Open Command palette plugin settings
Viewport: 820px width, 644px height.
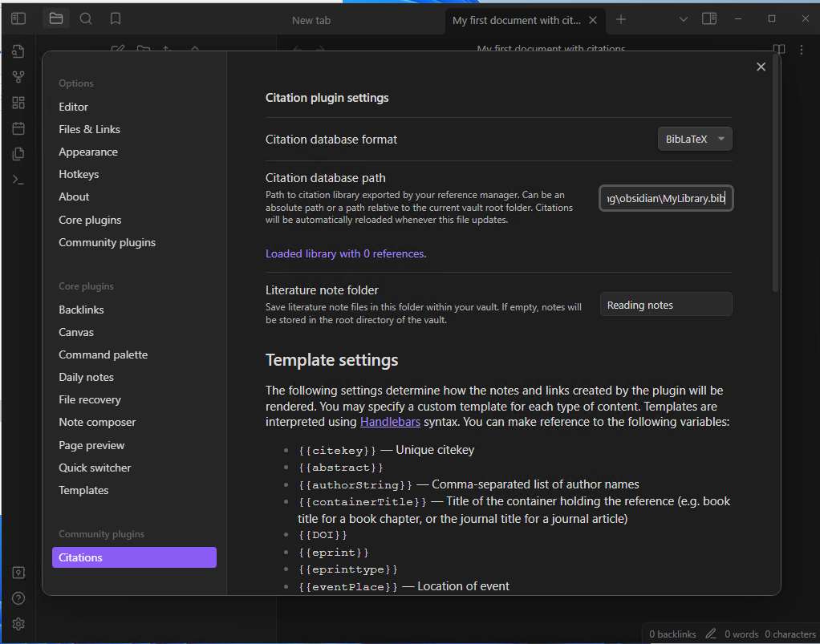[x=103, y=354]
